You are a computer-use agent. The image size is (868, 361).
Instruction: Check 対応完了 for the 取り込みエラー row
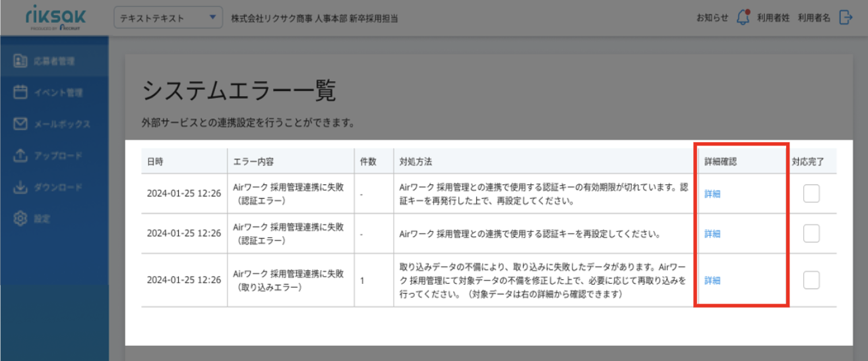pyautogui.click(x=811, y=280)
